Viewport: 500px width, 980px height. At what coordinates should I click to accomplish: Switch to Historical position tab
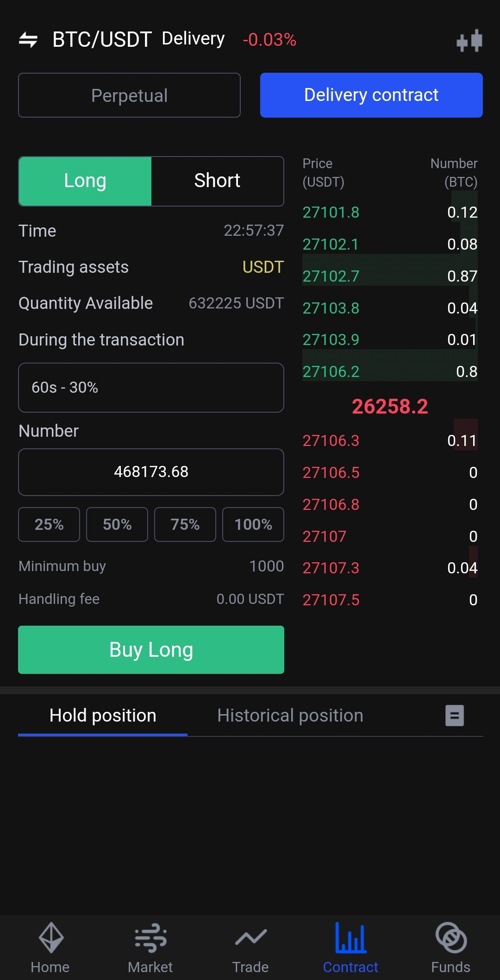(290, 716)
